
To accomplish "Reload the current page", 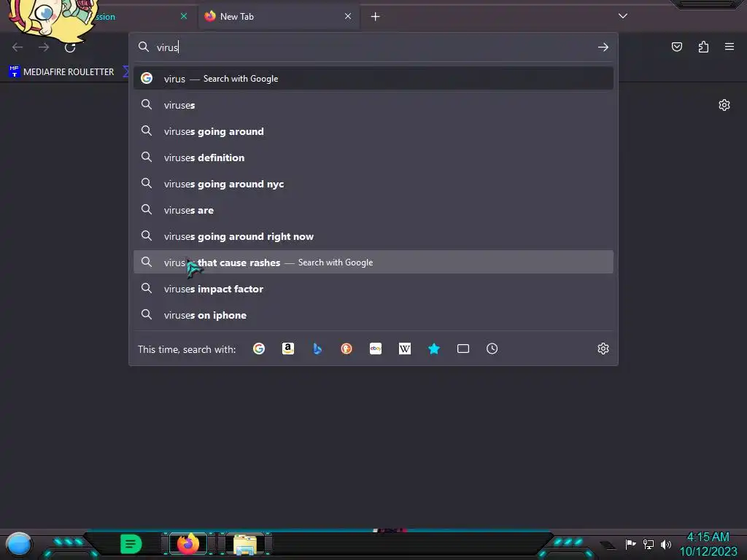I will click(70, 47).
